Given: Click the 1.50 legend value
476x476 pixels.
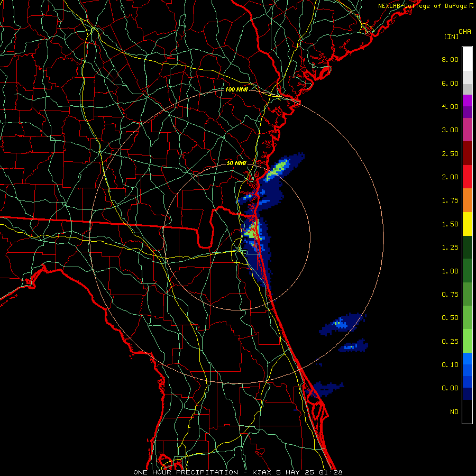Looking at the screenshot, I should tap(450, 224).
